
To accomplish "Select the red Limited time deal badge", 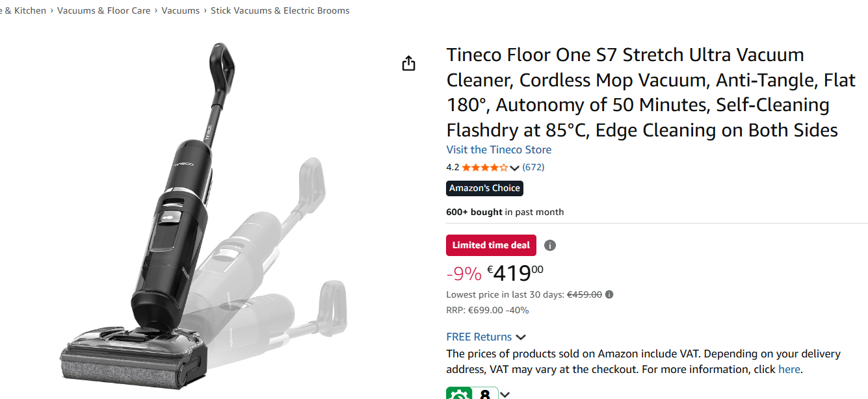I will click(x=491, y=246).
